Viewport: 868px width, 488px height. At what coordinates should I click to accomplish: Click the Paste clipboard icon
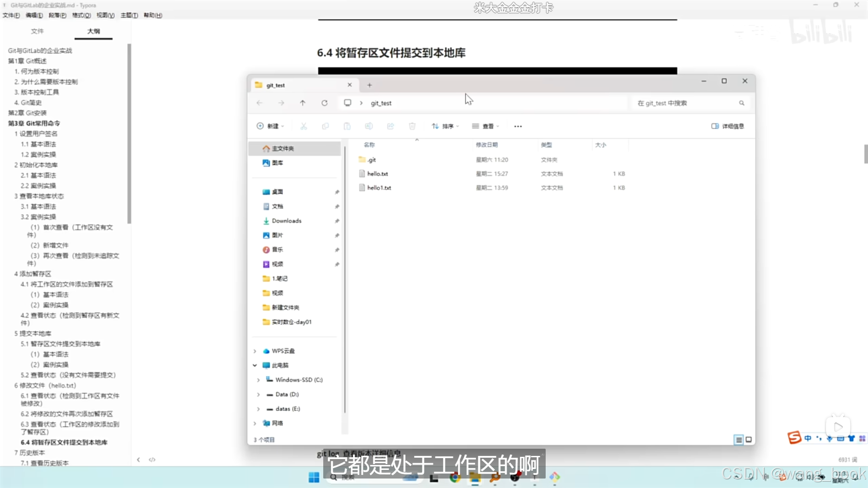pyautogui.click(x=347, y=127)
